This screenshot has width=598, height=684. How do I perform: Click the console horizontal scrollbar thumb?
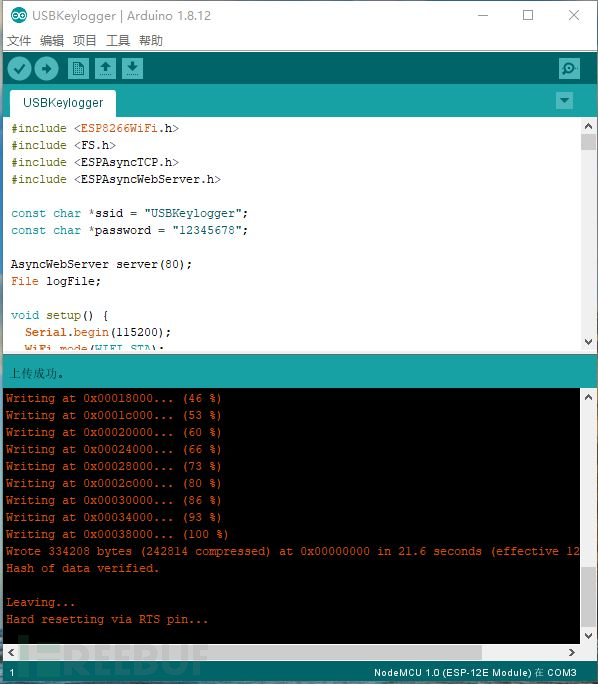250,652
